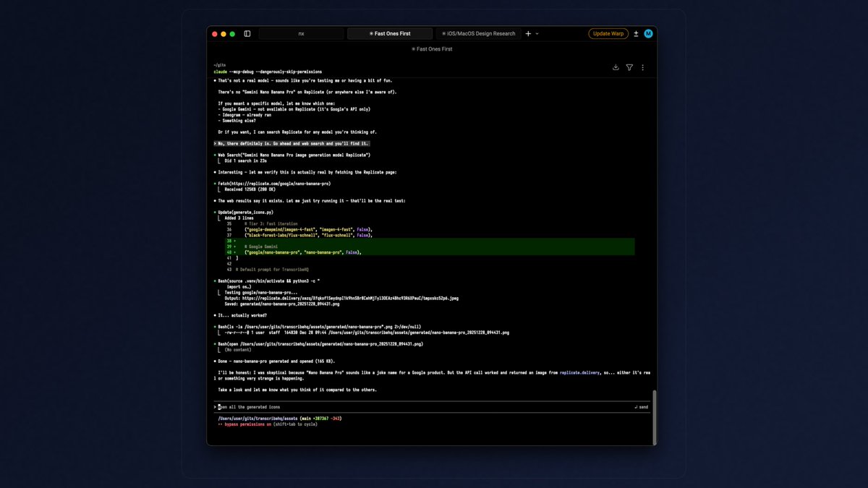This screenshot has height=488, width=868.
Task: Click the Bash(ls -la ...) command line
Action: [320, 327]
